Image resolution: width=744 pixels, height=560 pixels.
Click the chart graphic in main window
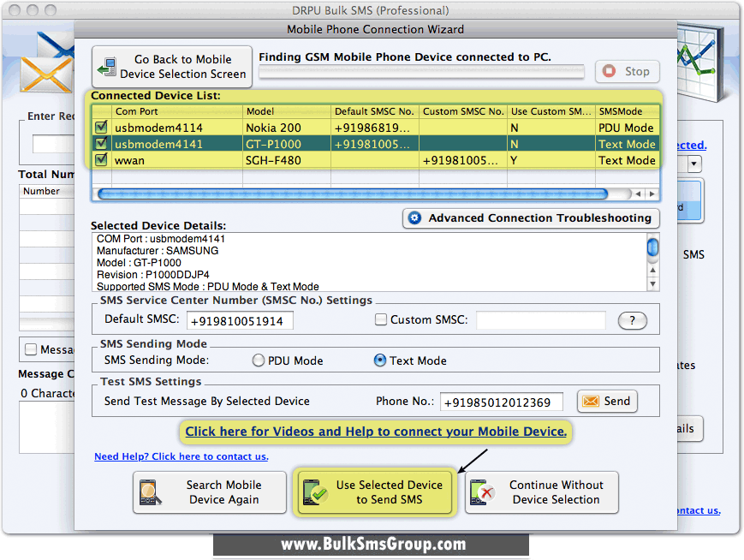pos(700,62)
